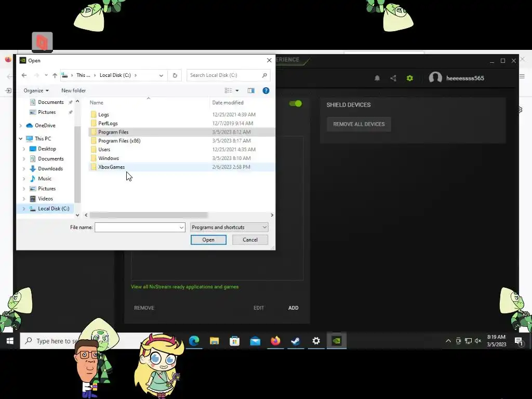Open the Organize menu
532x399 pixels.
tap(36, 90)
